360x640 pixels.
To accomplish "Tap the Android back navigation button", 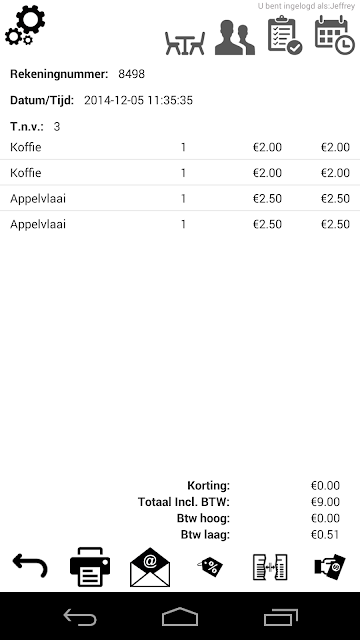I will click(80, 617).
